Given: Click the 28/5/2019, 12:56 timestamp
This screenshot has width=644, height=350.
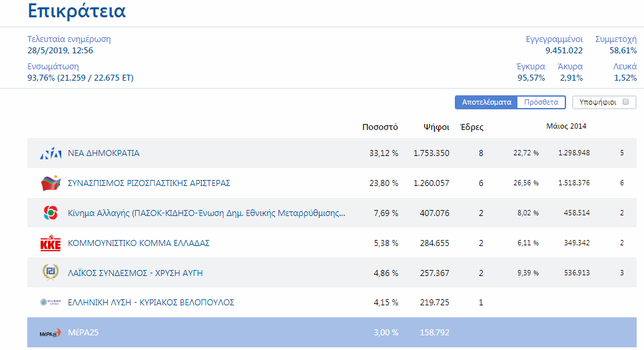Looking at the screenshot, I should click(x=61, y=51).
